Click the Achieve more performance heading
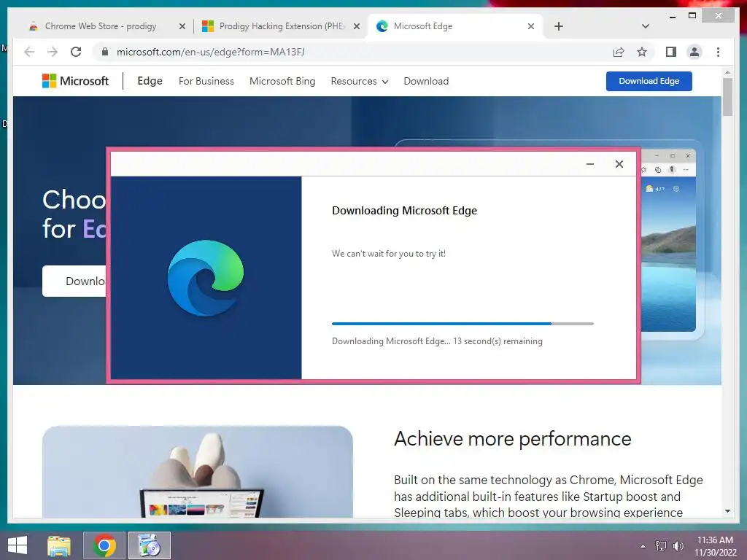This screenshot has width=747, height=560. (513, 438)
